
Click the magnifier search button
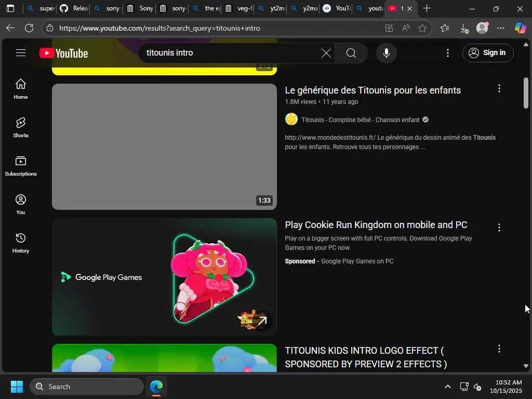click(x=351, y=53)
